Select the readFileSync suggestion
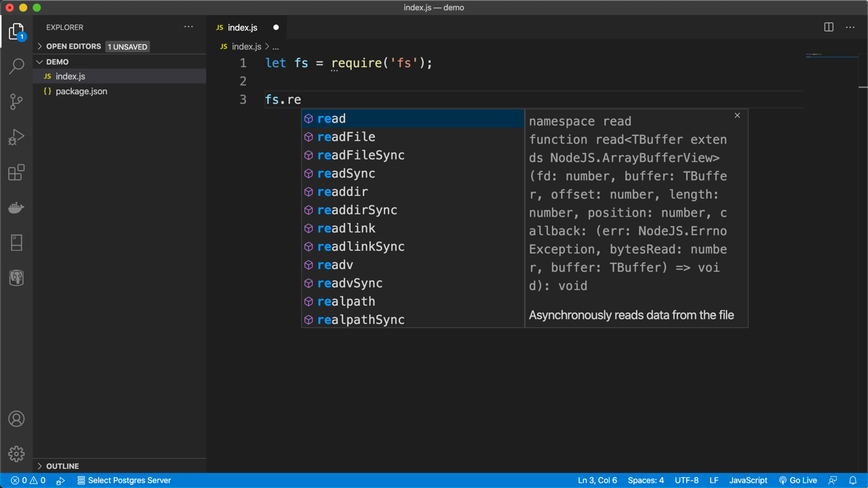The image size is (868, 488). tap(413, 155)
